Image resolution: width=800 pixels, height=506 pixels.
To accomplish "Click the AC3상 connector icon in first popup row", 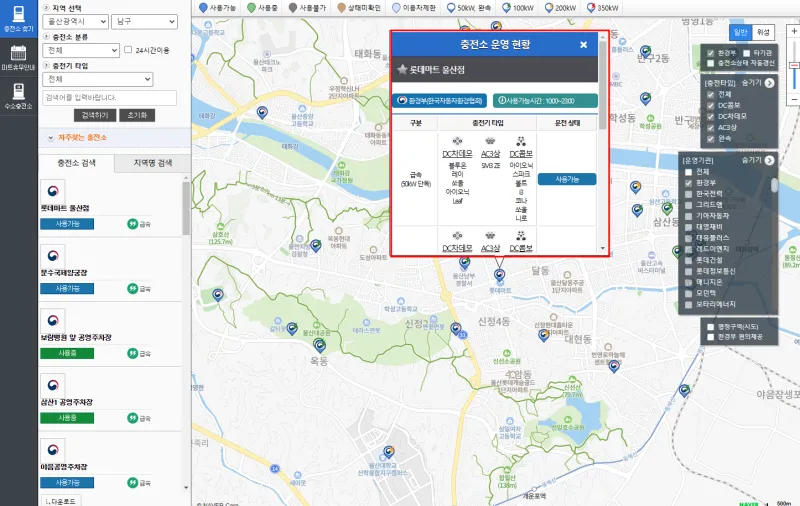I will point(490,141).
